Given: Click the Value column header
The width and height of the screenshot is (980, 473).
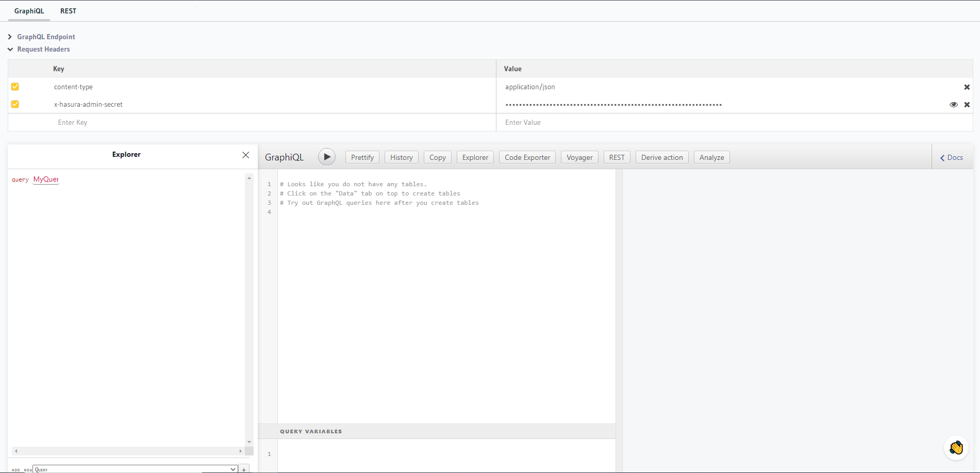Looking at the screenshot, I should (x=513, y=69).
